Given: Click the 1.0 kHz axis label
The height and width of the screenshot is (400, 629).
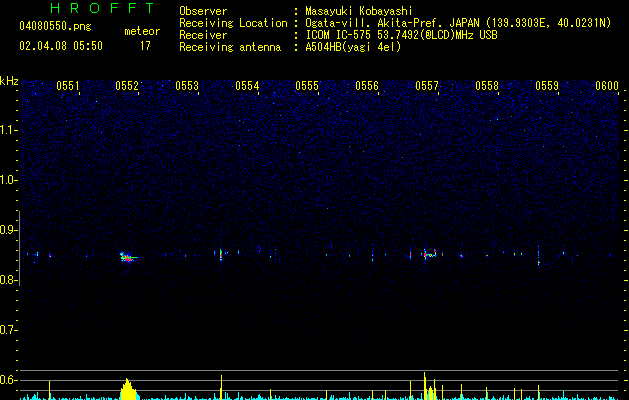Looking at the screenshot, I should (8, 180).
